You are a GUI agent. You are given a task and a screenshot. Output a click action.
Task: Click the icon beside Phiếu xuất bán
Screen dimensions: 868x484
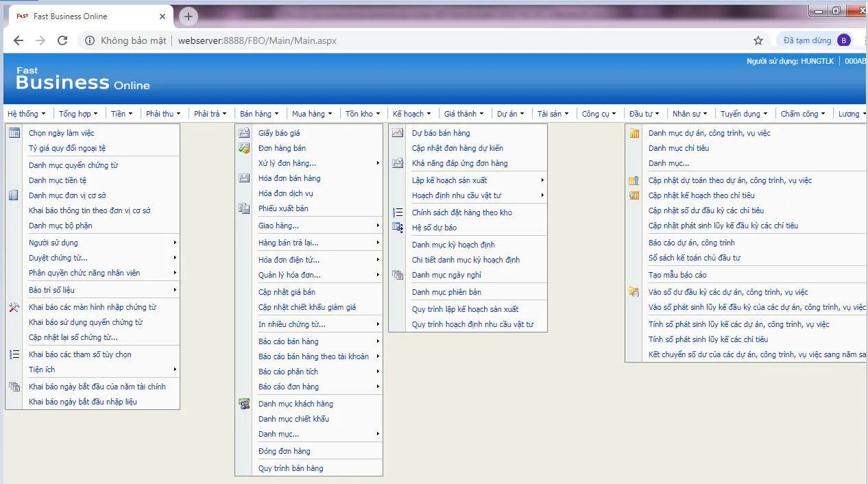coord(244,208)
